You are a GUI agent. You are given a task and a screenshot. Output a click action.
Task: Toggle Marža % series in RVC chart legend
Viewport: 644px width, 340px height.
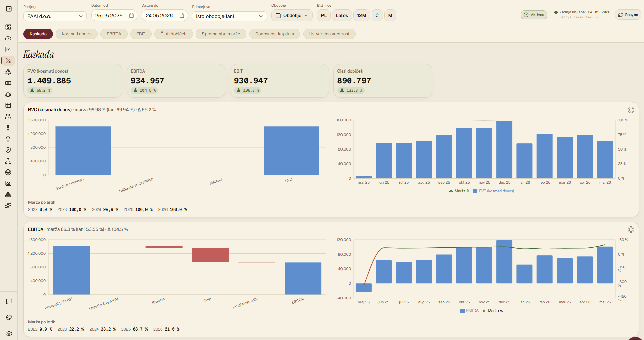pos(459,191)
